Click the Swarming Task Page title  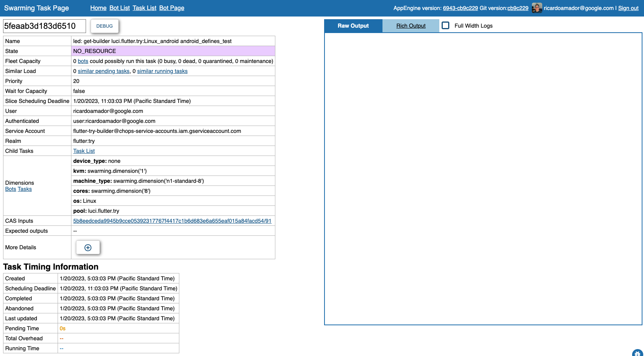[36, 8]
